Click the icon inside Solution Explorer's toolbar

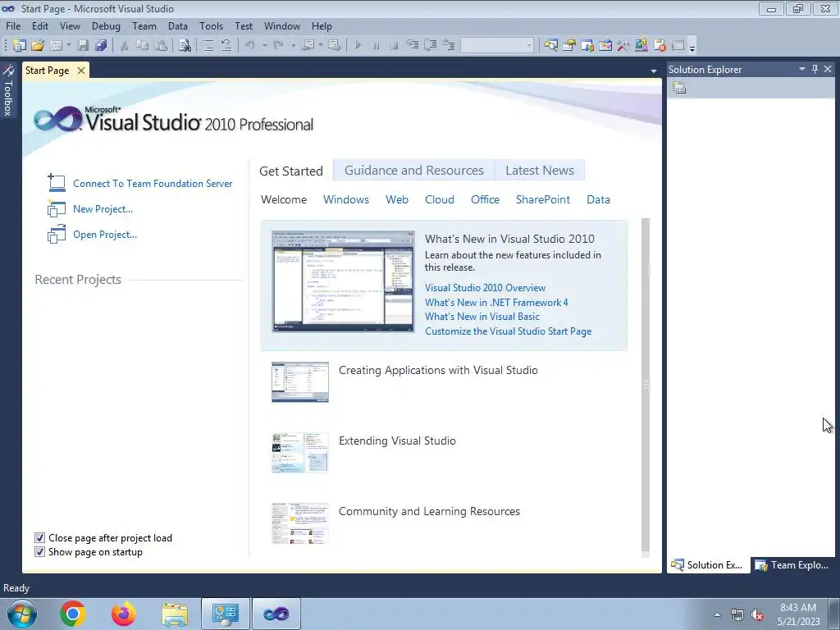click(x=679, y=88)
